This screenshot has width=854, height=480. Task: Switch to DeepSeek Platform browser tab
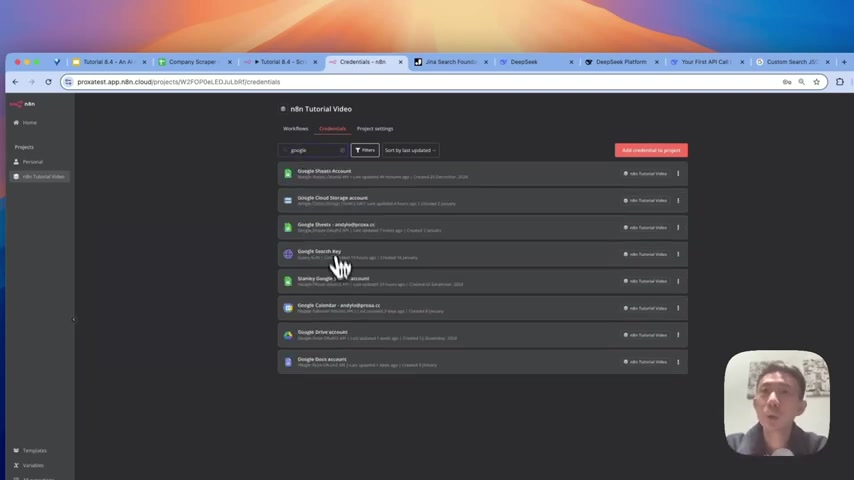coord(621,62)
